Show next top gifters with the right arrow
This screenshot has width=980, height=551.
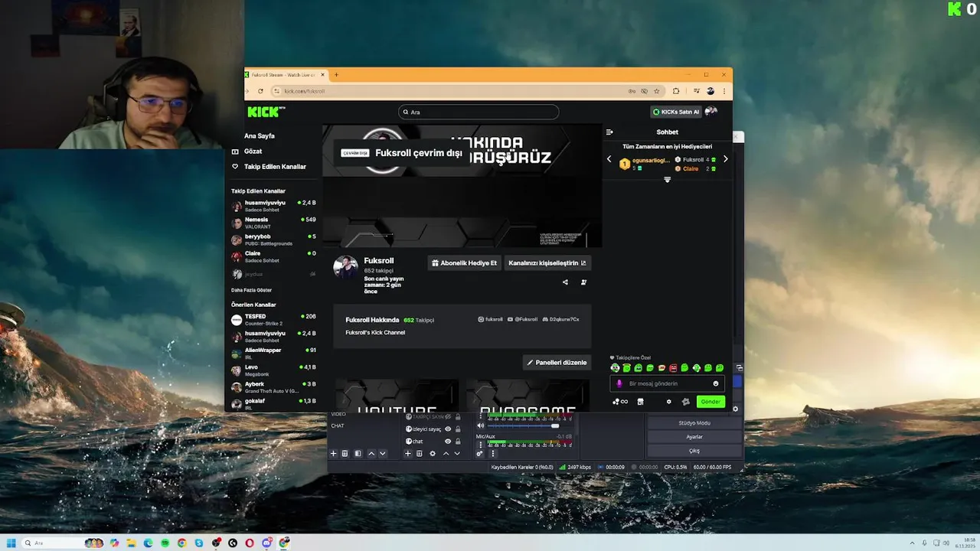725,159
